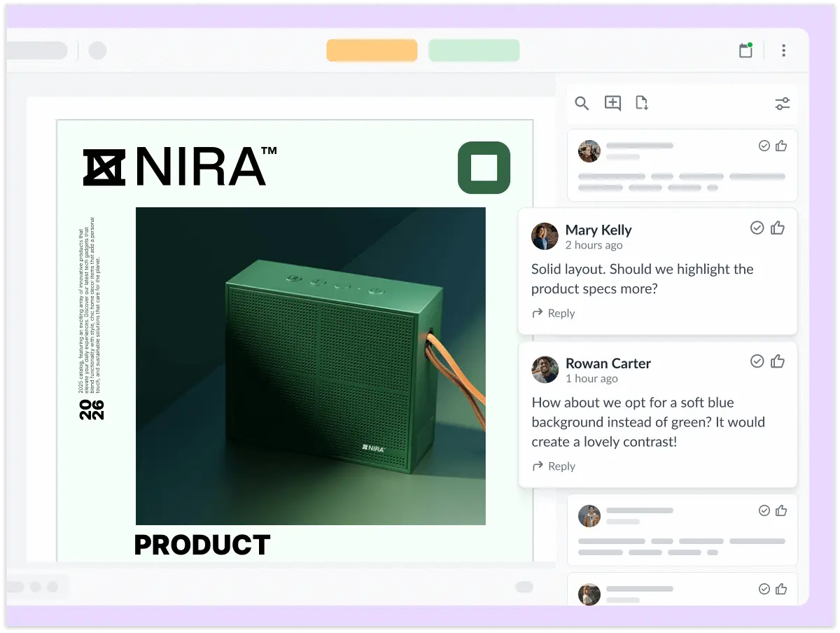Like Rowan Carter's comment with thumbs up

point(778,361)
